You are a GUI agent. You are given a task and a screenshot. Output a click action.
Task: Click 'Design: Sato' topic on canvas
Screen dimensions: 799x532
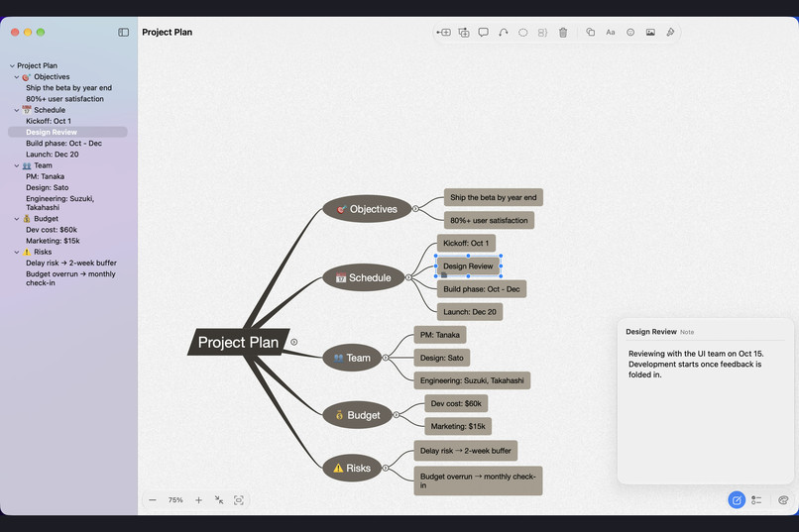442,358
